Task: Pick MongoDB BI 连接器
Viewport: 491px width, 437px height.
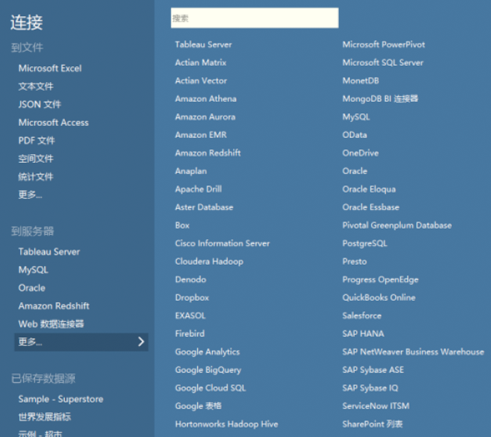Action: (x=380, y=99)
